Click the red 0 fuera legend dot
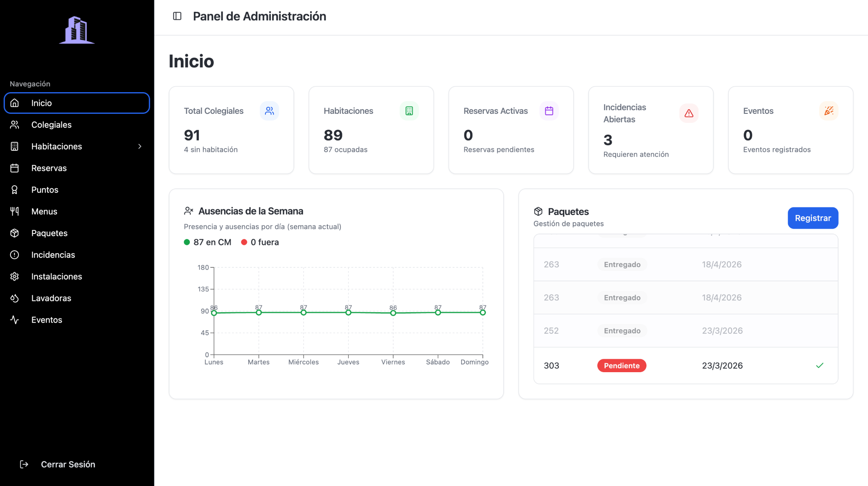The image size is (868, 486). pyautogui.click(x=244, y=242)
